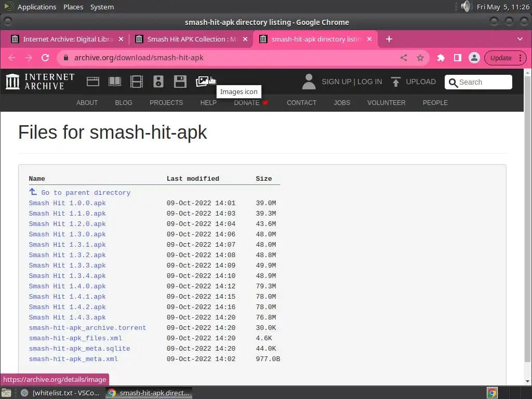Download Smash Hit 1.3.0.apk
This screenshot has width=532, height=399.
click(67, 234)
